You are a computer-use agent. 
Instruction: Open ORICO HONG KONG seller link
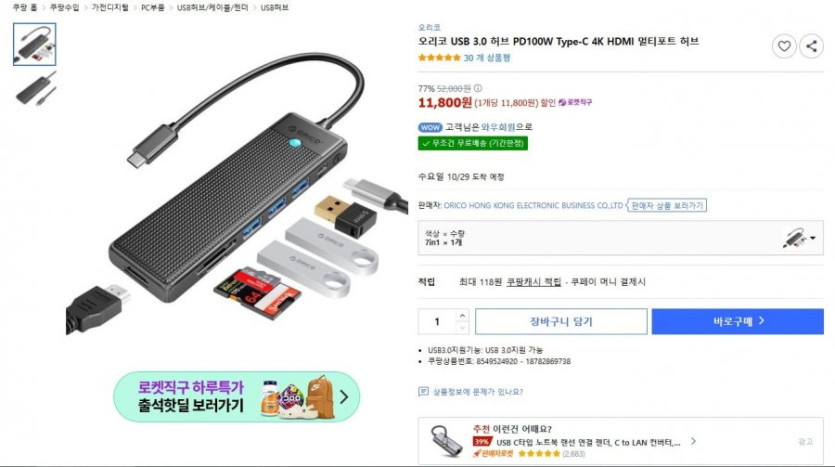pos(533,206)
